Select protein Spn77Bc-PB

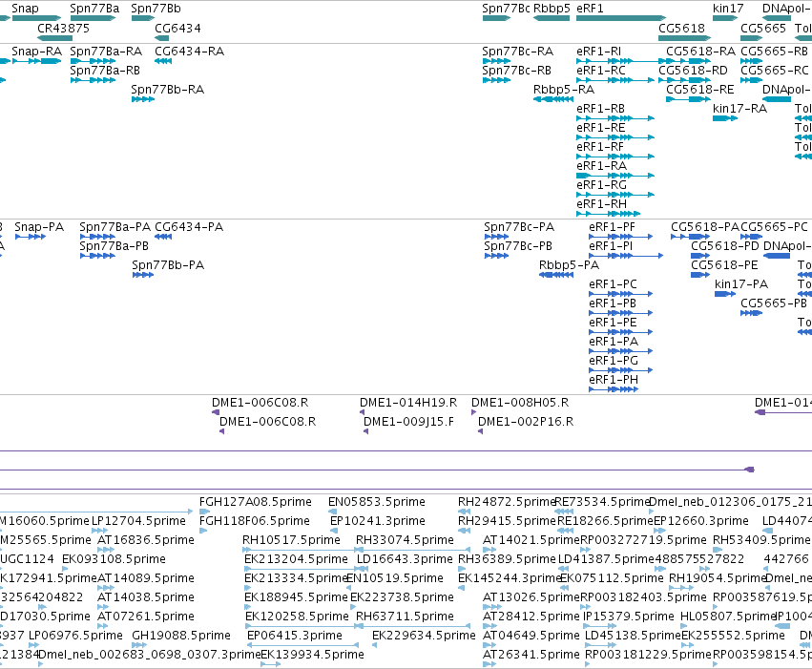pos(496,257)
